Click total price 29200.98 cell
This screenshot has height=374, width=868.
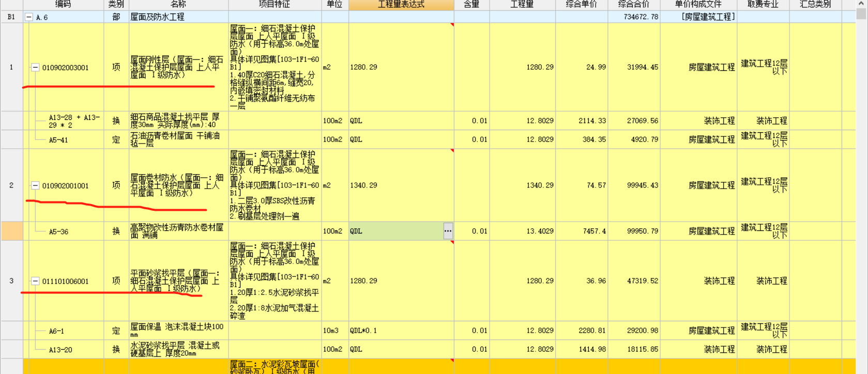pos(634,331)
